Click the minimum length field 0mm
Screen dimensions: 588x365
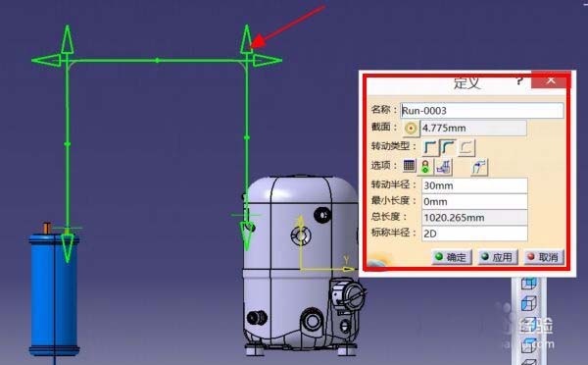pyautogui.click(x=474, y=202)
